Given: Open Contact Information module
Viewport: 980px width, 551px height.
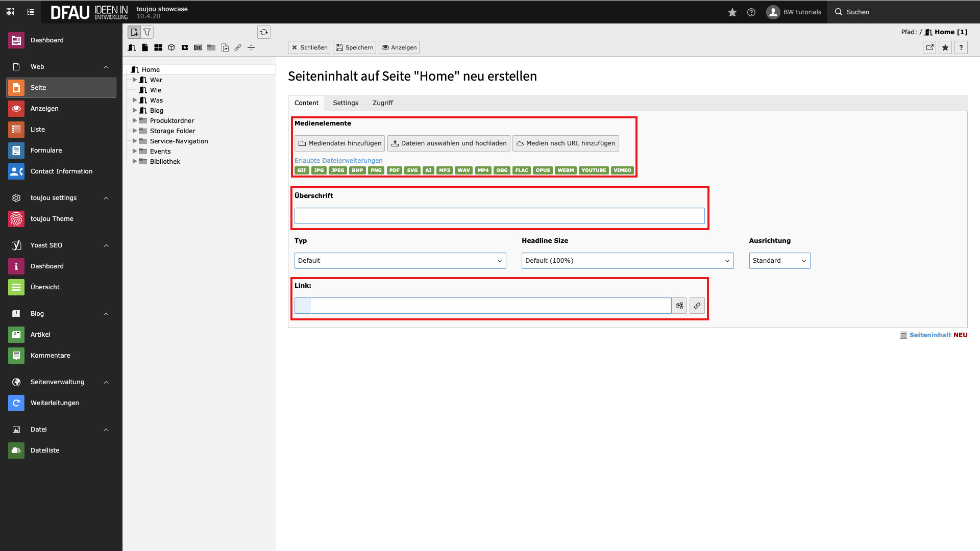Looking at the screenshot, I should click(x=61, y=171).
